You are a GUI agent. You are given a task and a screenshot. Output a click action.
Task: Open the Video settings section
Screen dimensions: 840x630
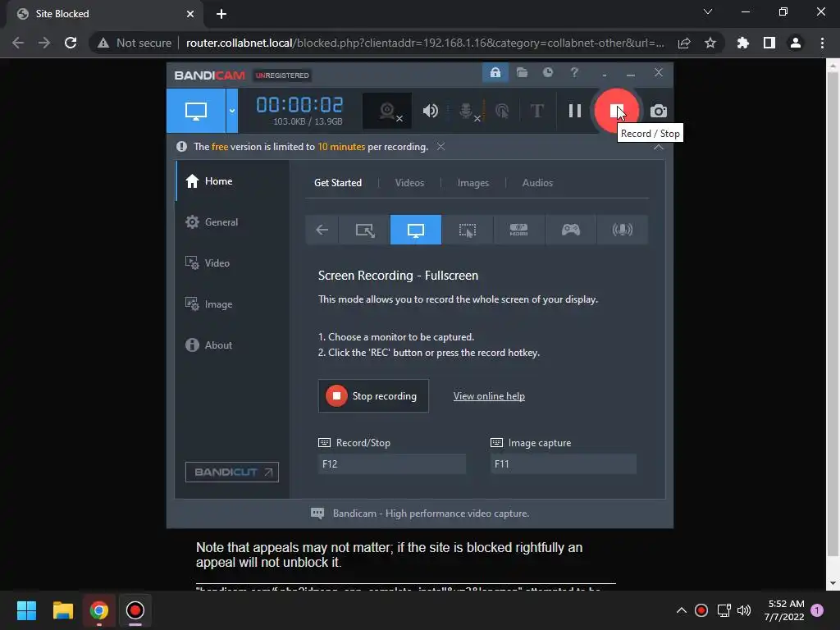click(x=232, y=263)
